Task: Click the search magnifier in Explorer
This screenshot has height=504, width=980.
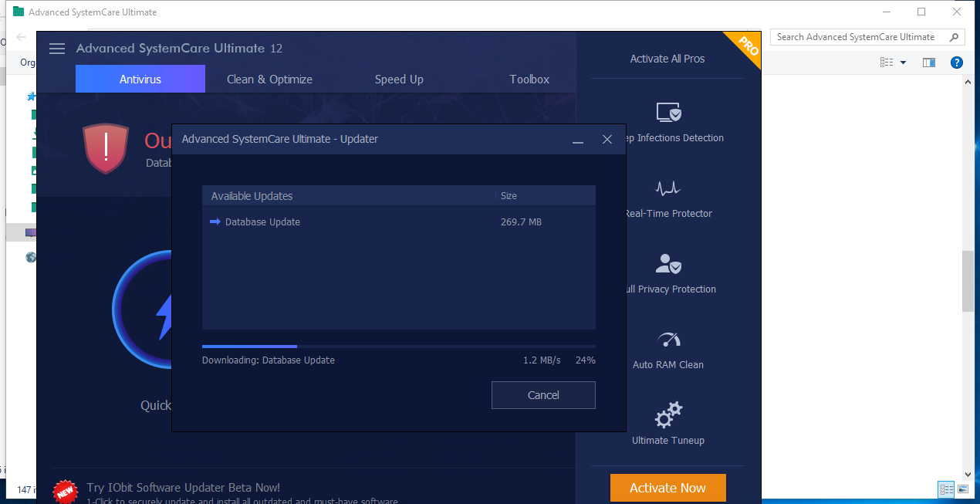Action: tap(955, 37)
